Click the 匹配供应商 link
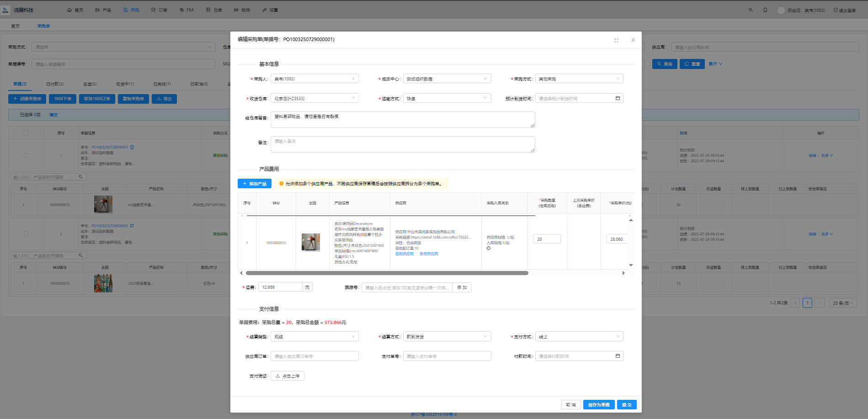The width and height of the screenshot is (868, 419). pyautogui.click(x=405, y=254)
